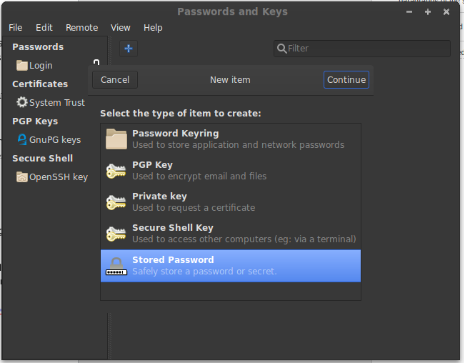The height and width of the screenshot is (364, 465).
Task: Click the blue plus add-item button
Action: click(128, 49)
